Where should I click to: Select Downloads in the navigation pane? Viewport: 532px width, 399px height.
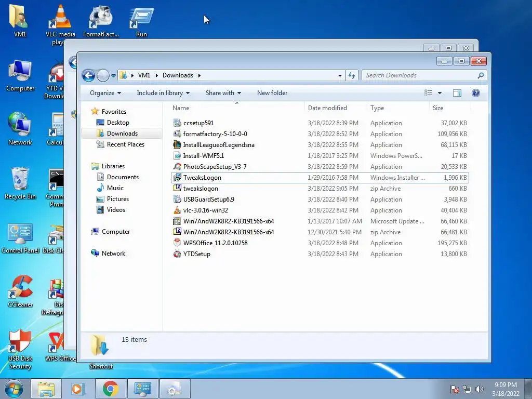pyautogui.click(x=122, y=134)
